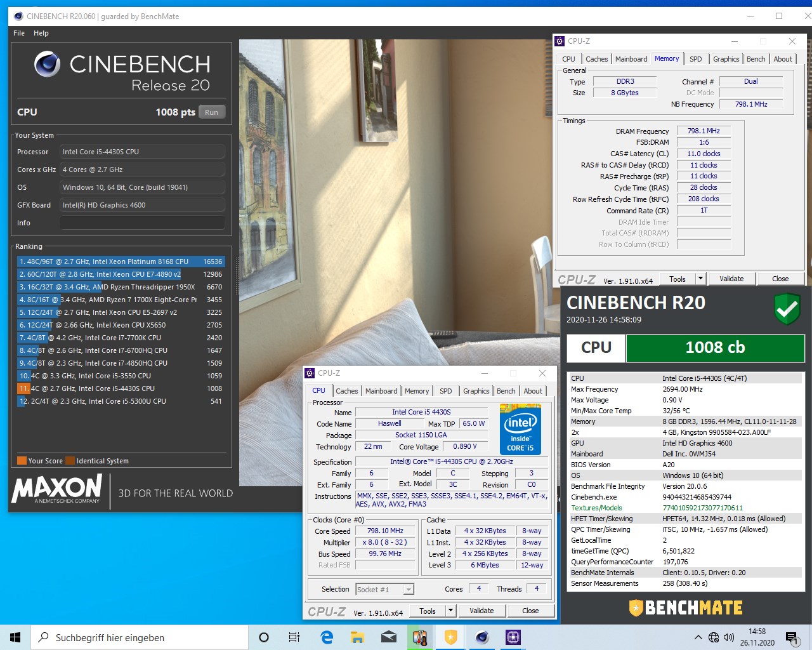Click Validate in the memory CPU-Z window
The image size is (812, 650).
pyautogui.click(x=731, y=279)
